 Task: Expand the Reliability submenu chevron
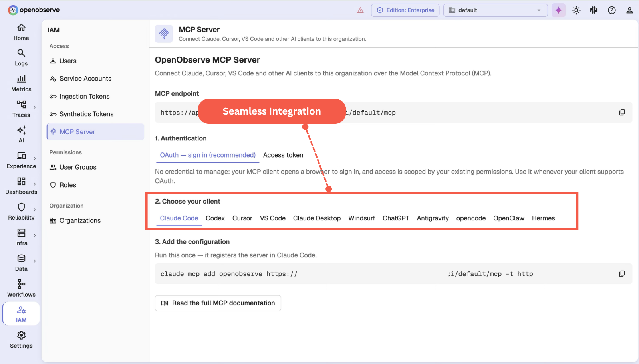[35, 210]
